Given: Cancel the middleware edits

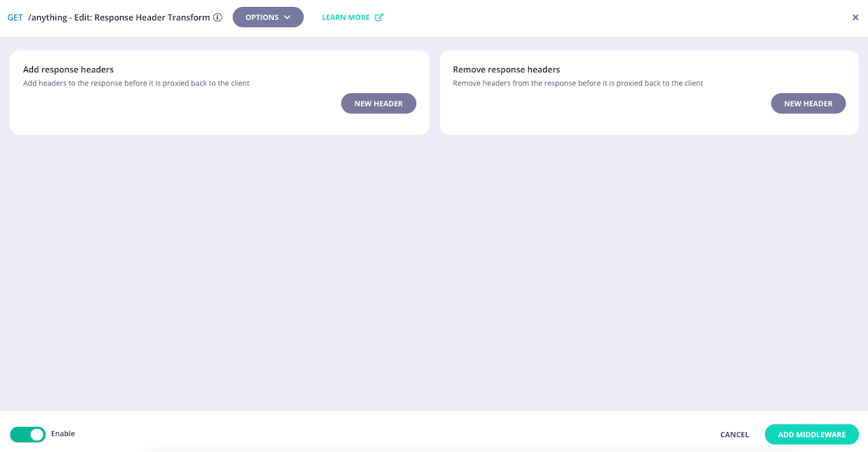Looking at the screenshot, I should click(734, 434).
